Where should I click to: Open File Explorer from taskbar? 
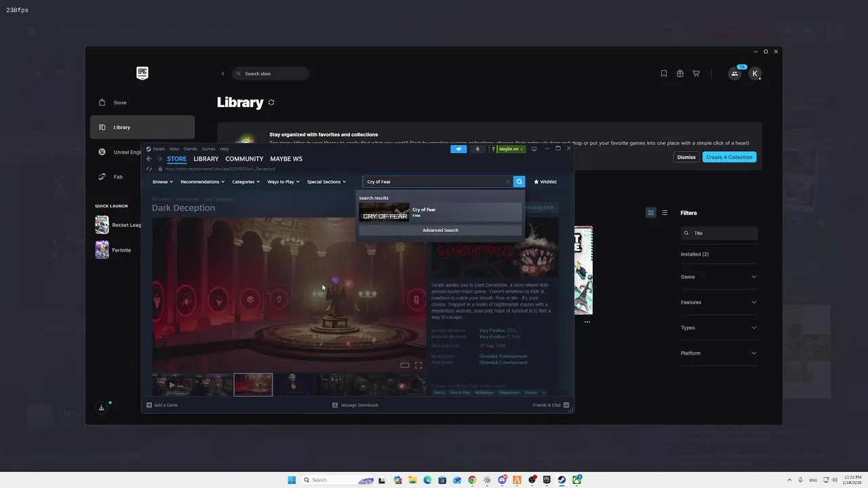pos(412,480)
